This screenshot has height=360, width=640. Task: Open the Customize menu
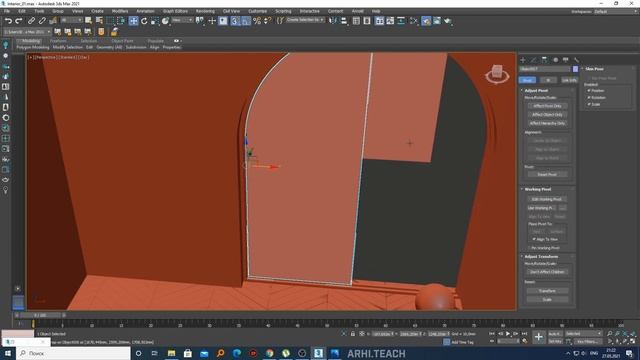coord(258,11)
